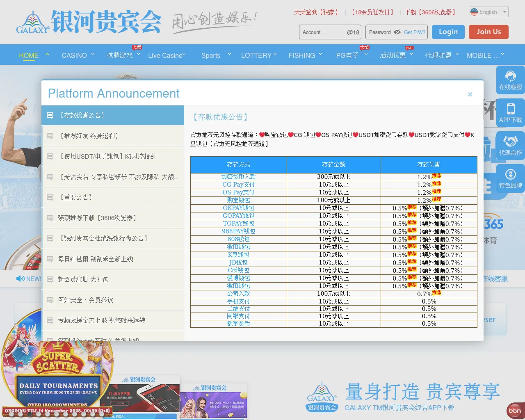Select 【存款优惠公告】 announcement tab
Image resolution: width=525 pixels, height=420 pixels.
(113, 115)
